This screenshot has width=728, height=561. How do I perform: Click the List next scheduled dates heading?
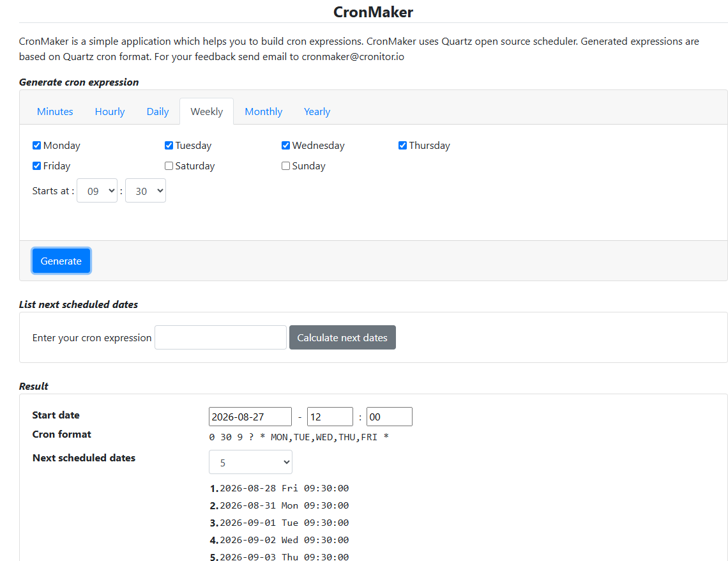click(x=79, y=305)
